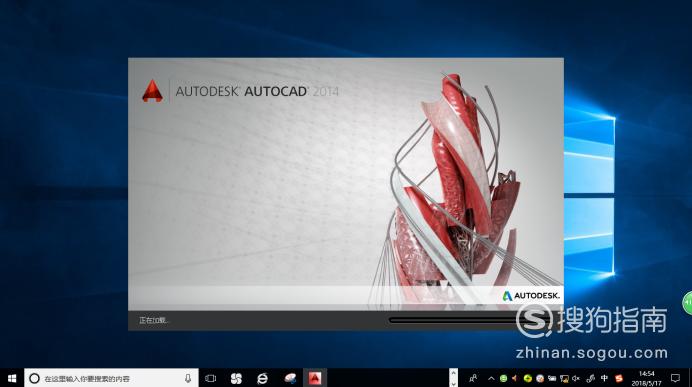Click the green round tray icon
The height and width of the screenshot is (387, 692).
[504, 378]
